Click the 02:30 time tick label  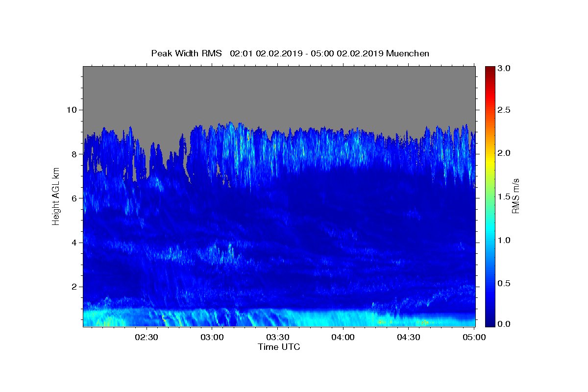pyautogui.click(x=147, y=338)
